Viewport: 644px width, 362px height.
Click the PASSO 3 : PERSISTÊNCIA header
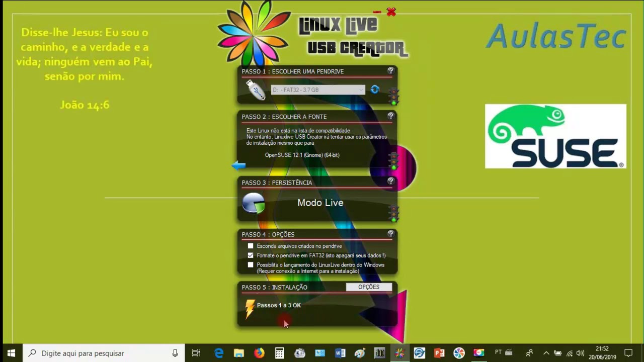pyautogui.click(x=277, y=183)
